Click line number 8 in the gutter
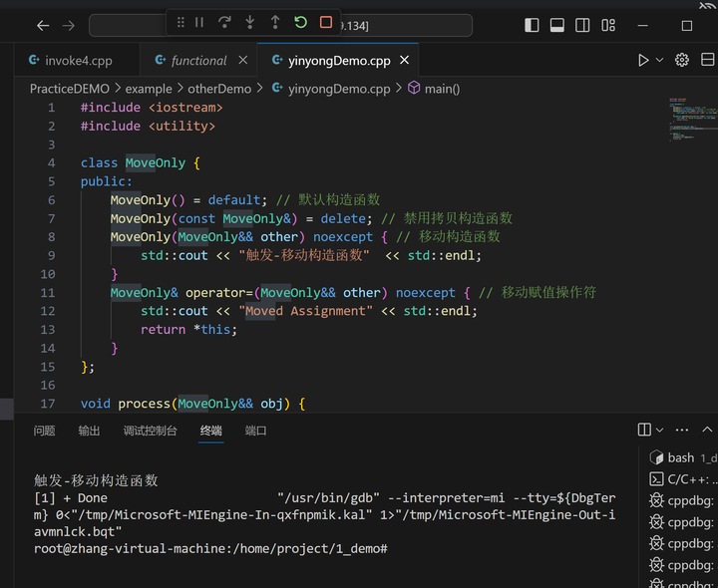 51,237
